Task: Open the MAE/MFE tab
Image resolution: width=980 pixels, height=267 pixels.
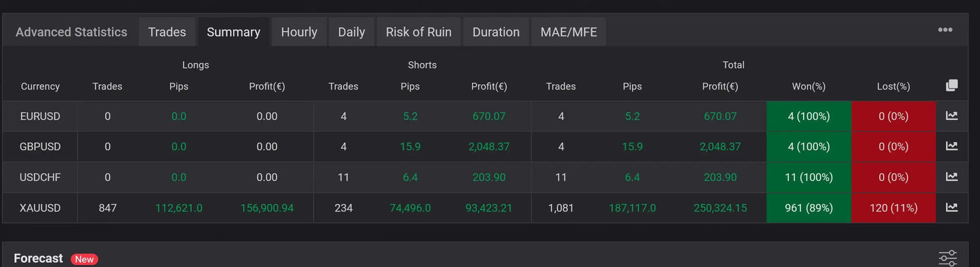Action: (x=568, y=32)
